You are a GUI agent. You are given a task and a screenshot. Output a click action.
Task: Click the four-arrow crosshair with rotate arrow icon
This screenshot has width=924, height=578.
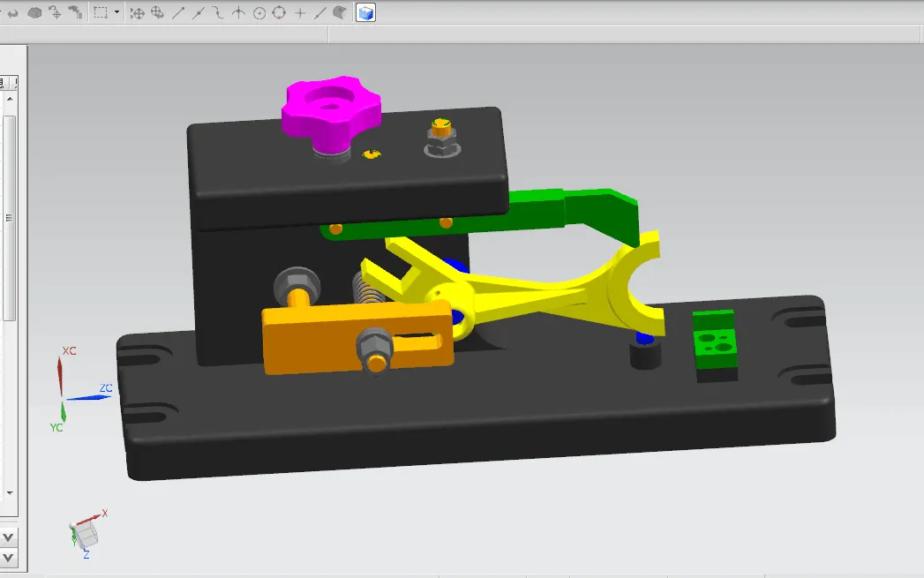tap(157, 12)
